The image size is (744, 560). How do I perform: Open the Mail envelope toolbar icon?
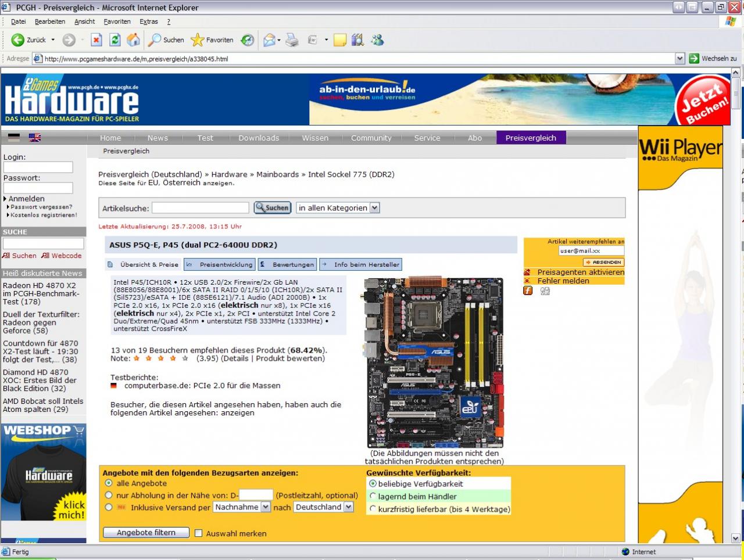click(269, 40)
